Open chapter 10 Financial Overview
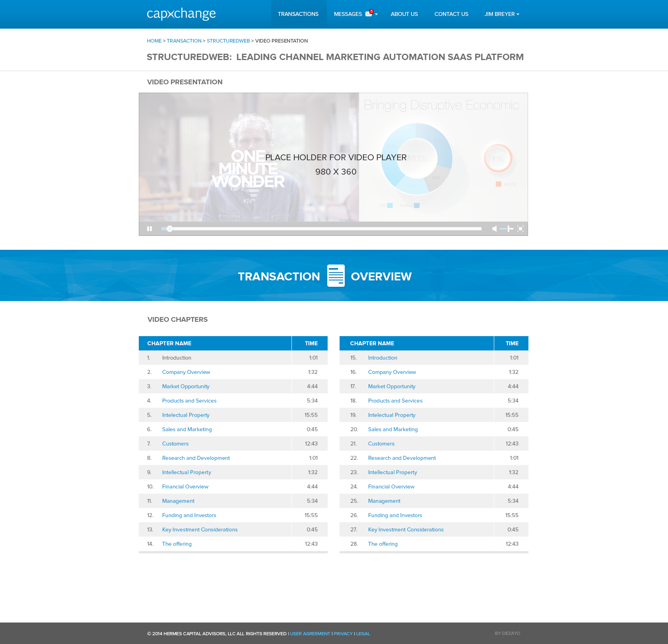This screenshot has width=668, height=644. (185, 486)
